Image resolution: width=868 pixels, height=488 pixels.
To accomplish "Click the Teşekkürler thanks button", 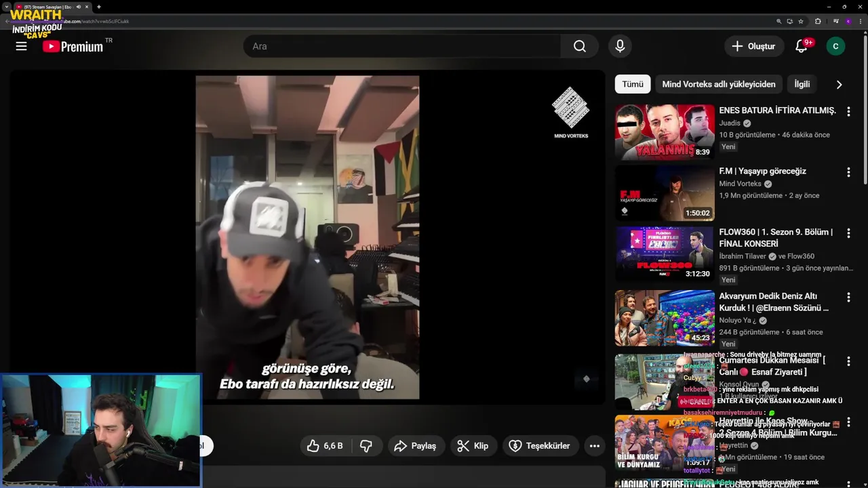I will (540, 445).
